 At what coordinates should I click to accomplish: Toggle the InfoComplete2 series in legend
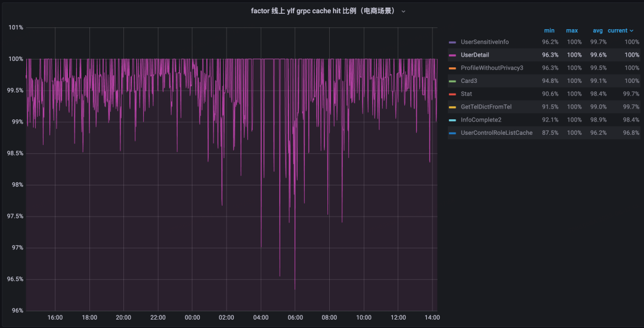482,120
